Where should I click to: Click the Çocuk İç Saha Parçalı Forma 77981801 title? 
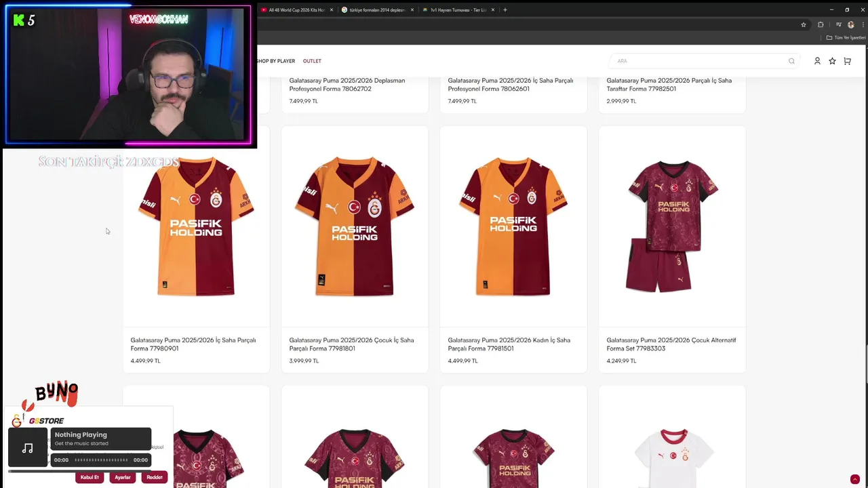(351, 344)
